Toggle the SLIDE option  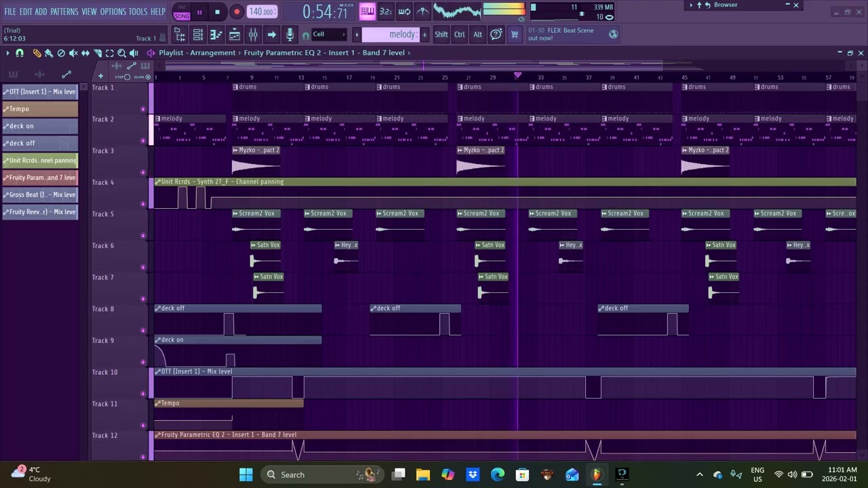tap(149, 77)
